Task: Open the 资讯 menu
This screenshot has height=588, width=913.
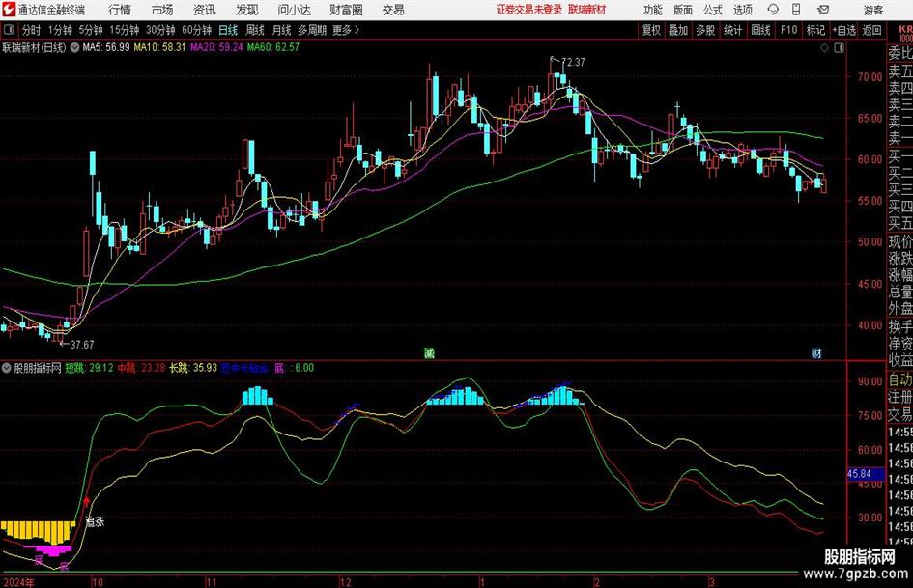Action: pos(205,10)
